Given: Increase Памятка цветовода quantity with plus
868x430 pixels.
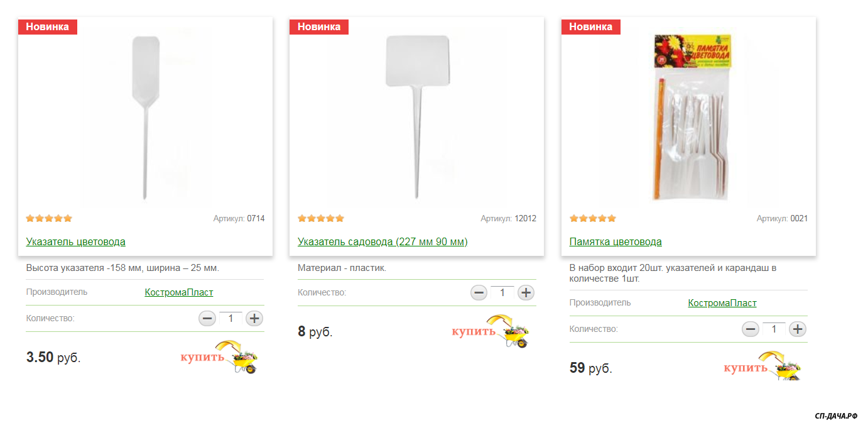Looking at the screenshot, I should (x=797, y=329).
